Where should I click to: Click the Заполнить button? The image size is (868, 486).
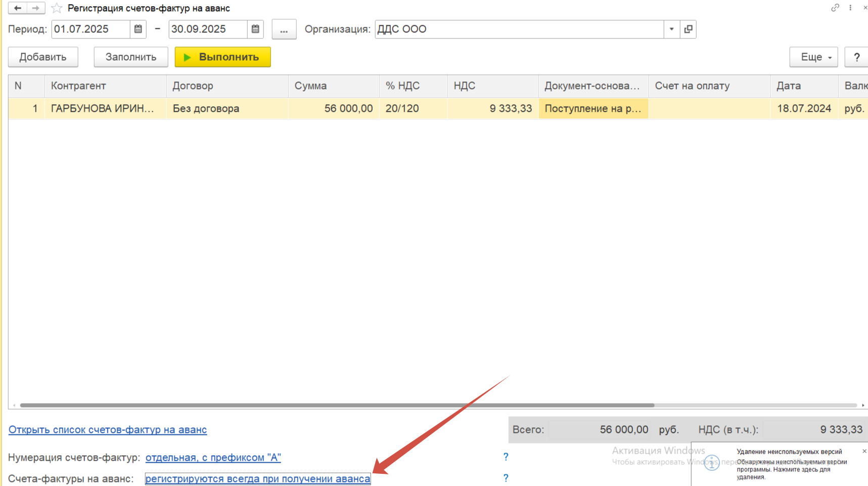point(130,57)
